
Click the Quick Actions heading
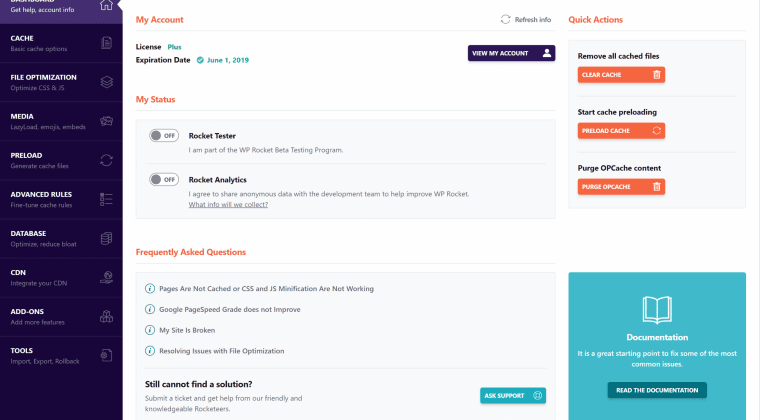coord(595,19)
